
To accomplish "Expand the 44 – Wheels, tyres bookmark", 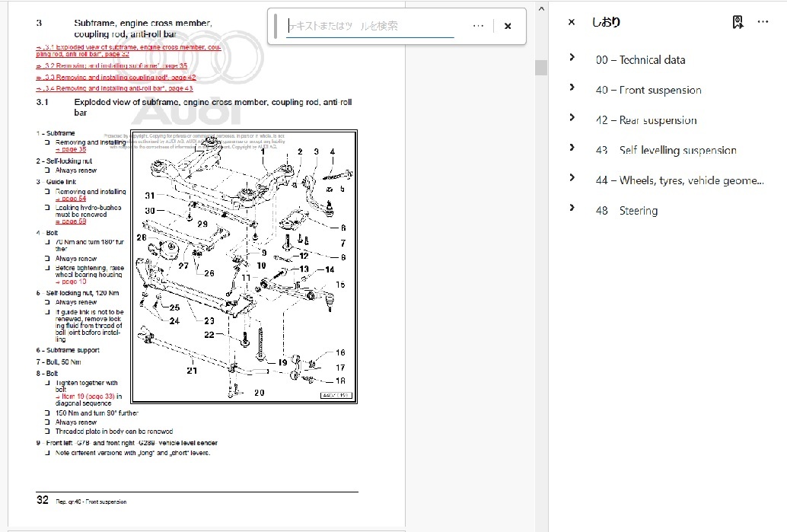I will 572,177.
